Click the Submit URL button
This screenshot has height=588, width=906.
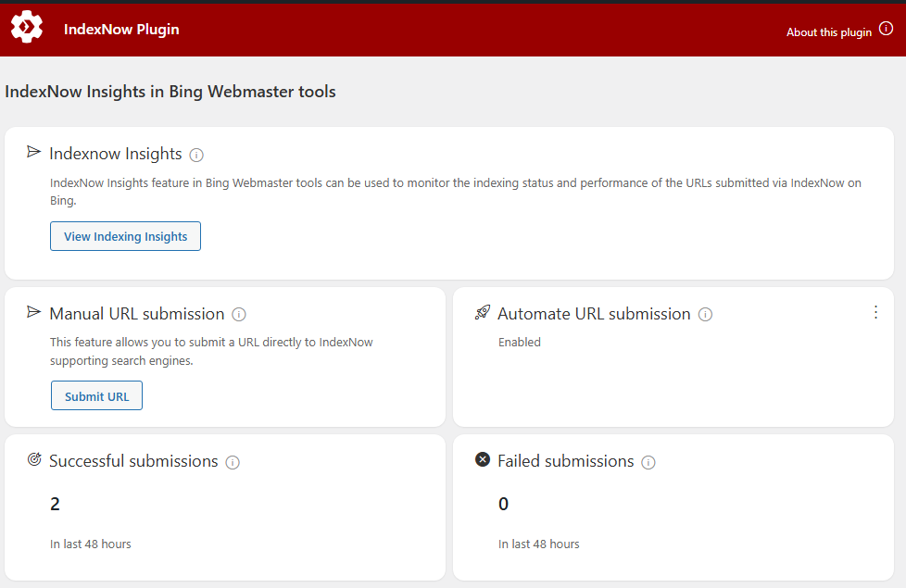tap(96, 395)
